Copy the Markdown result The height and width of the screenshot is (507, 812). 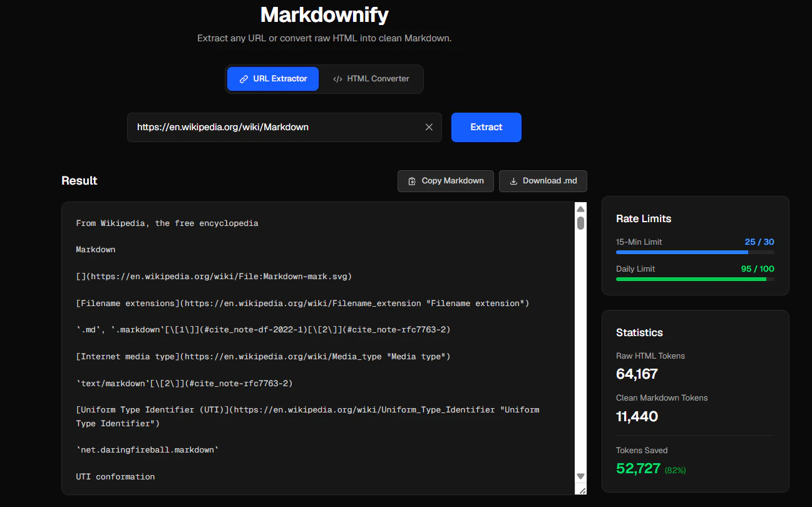click(x=446, y=181)
